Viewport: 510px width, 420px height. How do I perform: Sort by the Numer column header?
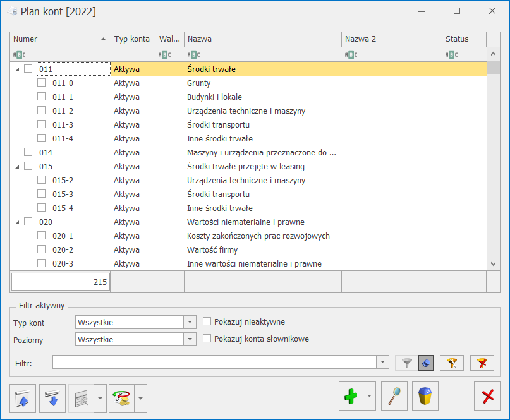pyautogui.click(x=60, y=39)
